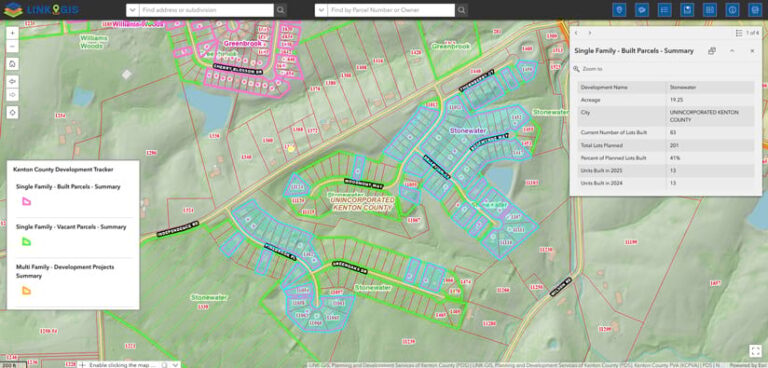Image resolution: width=768 pixels, height=368 pixels.
Task: Select the Current Number of Lots Built row
Action: point(666,132)
